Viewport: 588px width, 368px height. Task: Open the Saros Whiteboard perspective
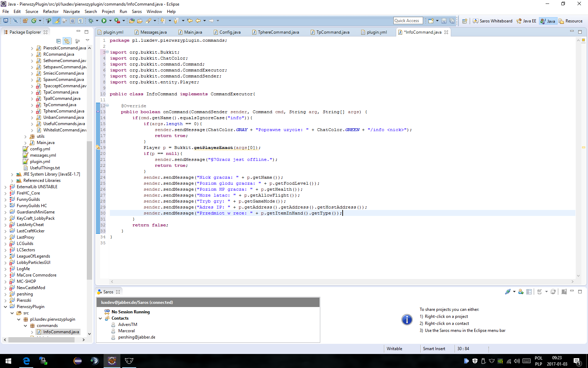tap(493, 21)
